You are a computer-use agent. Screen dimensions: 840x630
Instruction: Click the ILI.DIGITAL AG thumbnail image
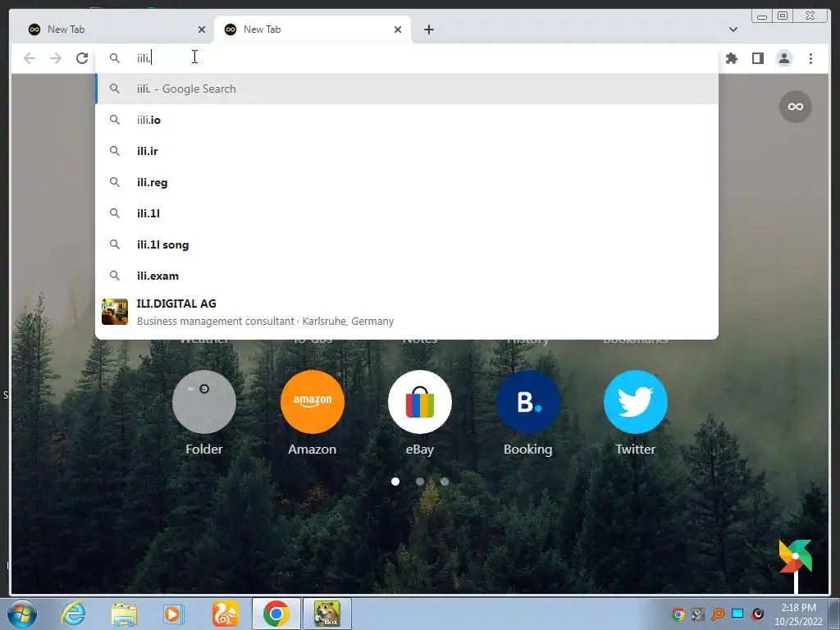point(115,312)
